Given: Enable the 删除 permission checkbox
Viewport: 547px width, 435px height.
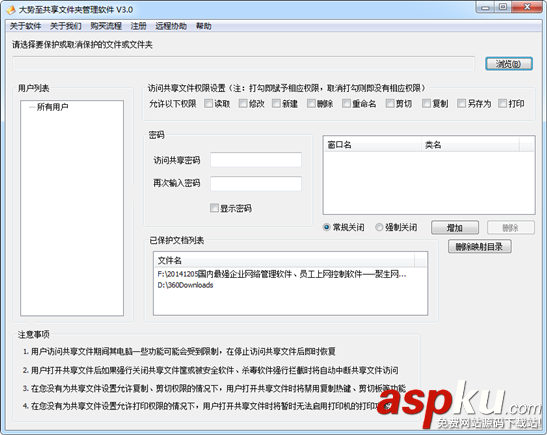Looking at the screenshot, I should [x=311, y=103].
